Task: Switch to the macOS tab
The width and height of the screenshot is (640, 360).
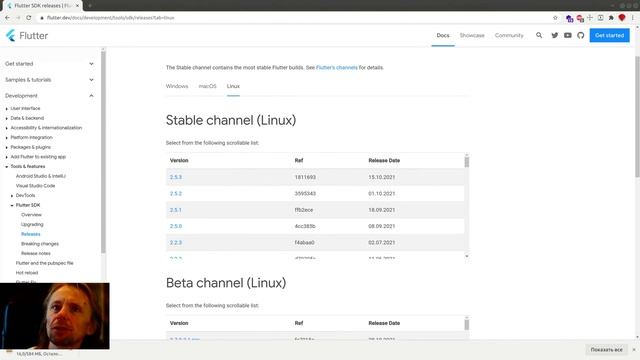Action: tap(207, 86)
